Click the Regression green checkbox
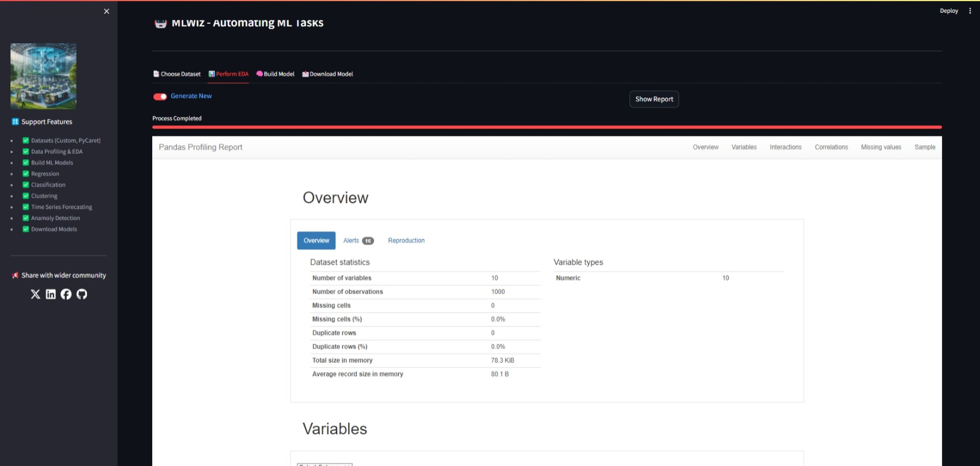This screenshot has width=980, height=466. pos(25,174)
